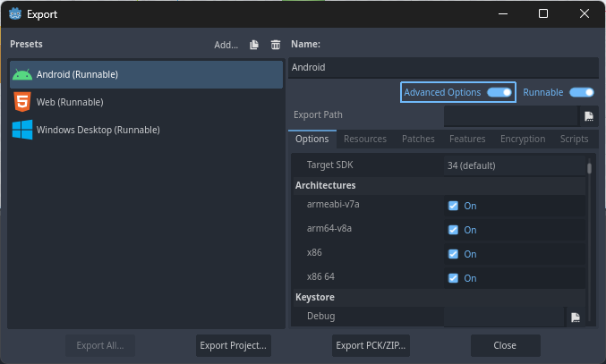The width and height of the screenshot is (606, 364).
Task: Select the Windows Desktop preset icon
Action: (22, 130)
